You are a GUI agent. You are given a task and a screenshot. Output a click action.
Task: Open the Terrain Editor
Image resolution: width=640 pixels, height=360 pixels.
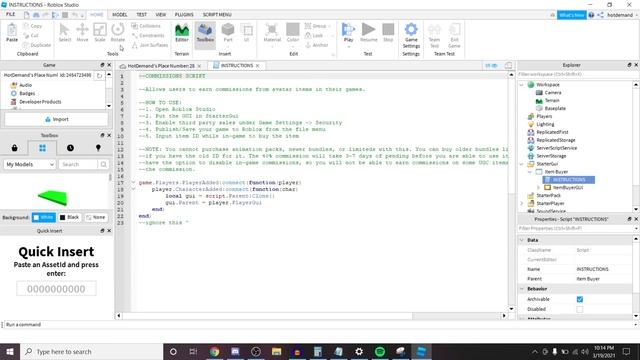(182, 33)
